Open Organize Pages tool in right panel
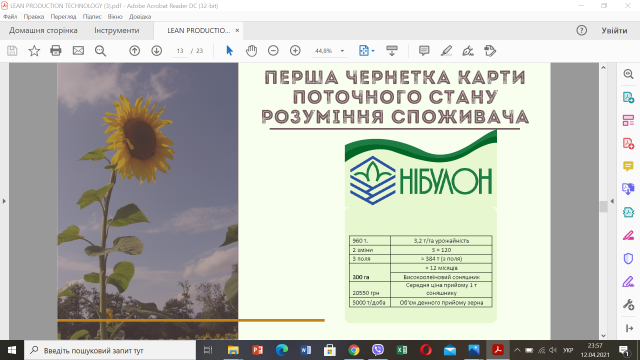 628,120
